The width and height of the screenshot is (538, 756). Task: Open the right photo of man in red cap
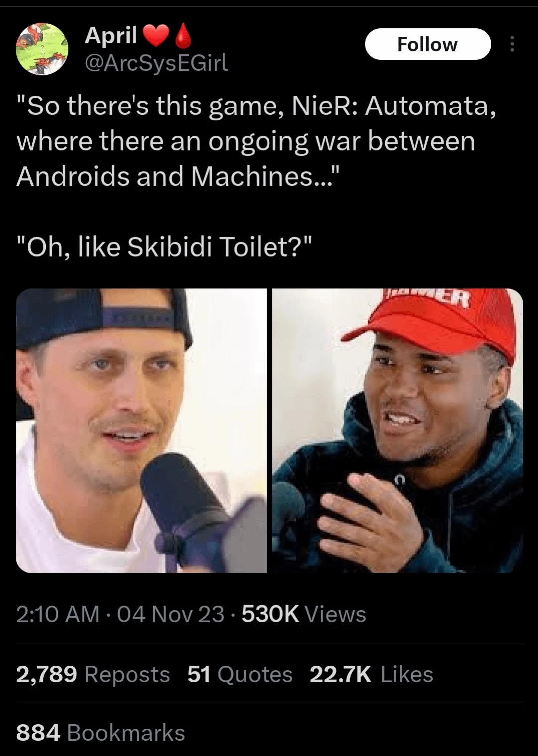click(x=398, y=431)
